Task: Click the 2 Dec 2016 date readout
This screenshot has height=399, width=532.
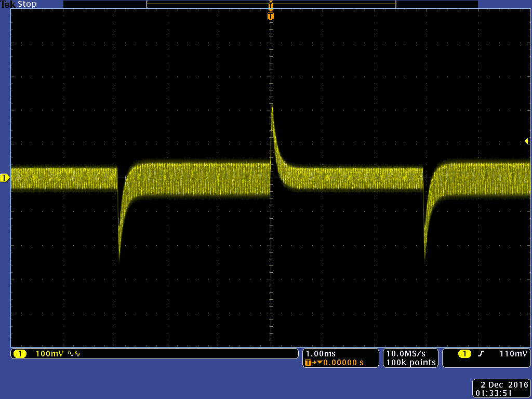Action: (504, 385)
